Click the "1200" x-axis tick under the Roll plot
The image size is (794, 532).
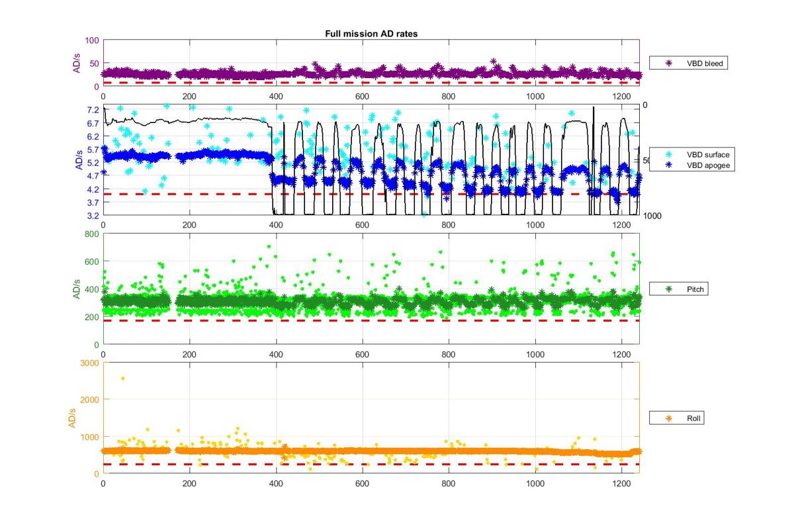(x=622, y=484)
